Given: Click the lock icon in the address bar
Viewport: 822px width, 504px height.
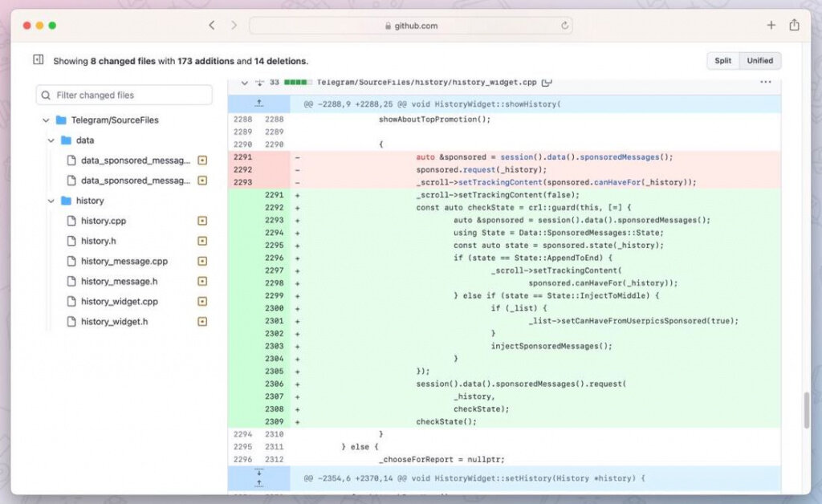Looking at the screenshot, I should point(388,26).
